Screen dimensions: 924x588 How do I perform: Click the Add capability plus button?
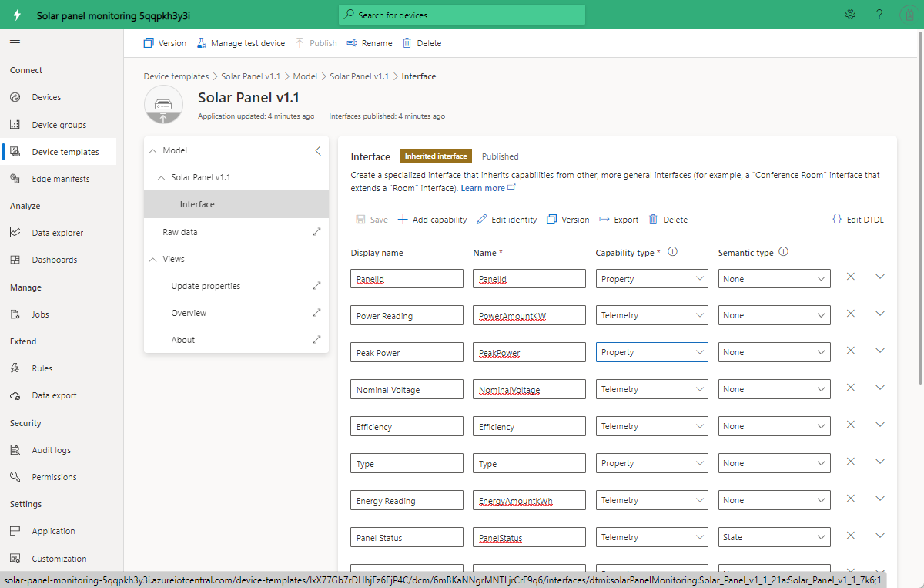point(432,220)
